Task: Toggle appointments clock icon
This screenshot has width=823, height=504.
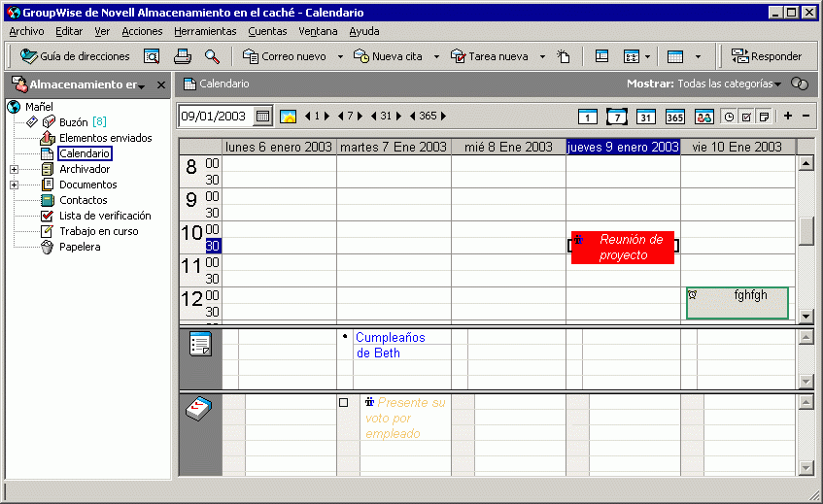Action: click(x=729, y=117)
